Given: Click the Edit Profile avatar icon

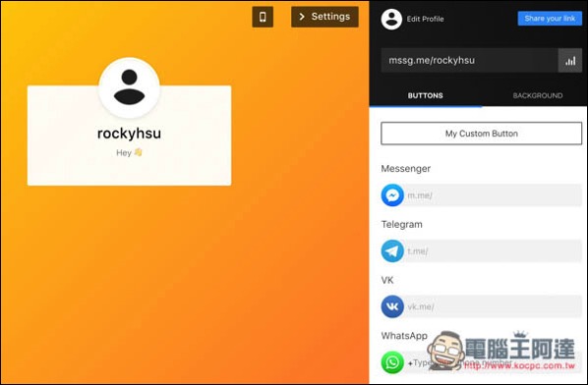Looking at the screenshot, I should [391, 19].
